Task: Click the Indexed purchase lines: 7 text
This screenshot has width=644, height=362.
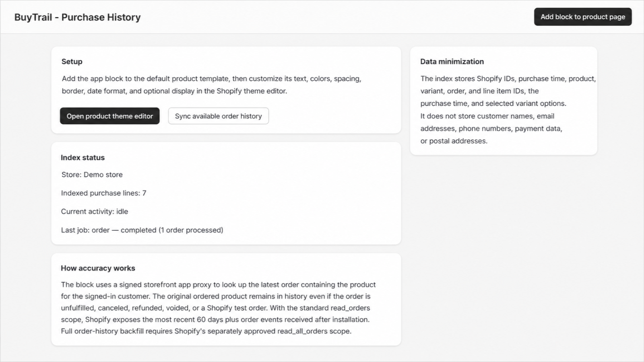Action: point(103,193)
